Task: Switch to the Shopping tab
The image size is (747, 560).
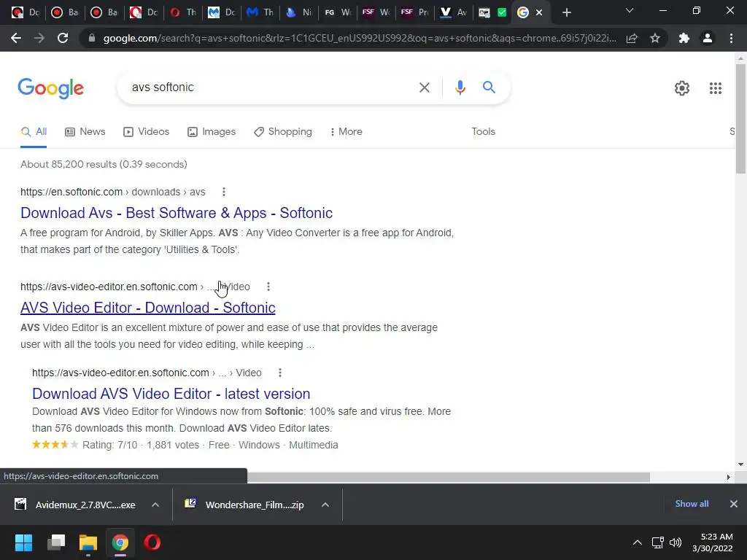Action: [283, 132]
